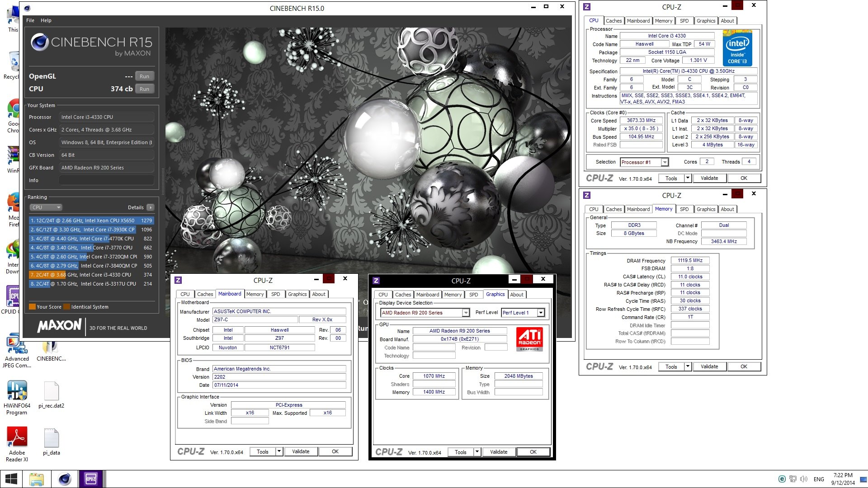Click the Info input field in Cinebench
868x488 pixels.
[x=107, y=180]
